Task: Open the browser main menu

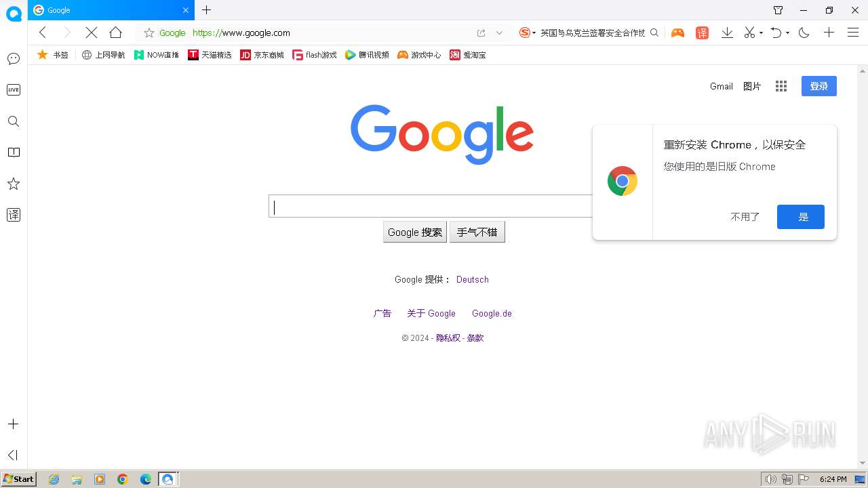Action: (x=853, y=33)
